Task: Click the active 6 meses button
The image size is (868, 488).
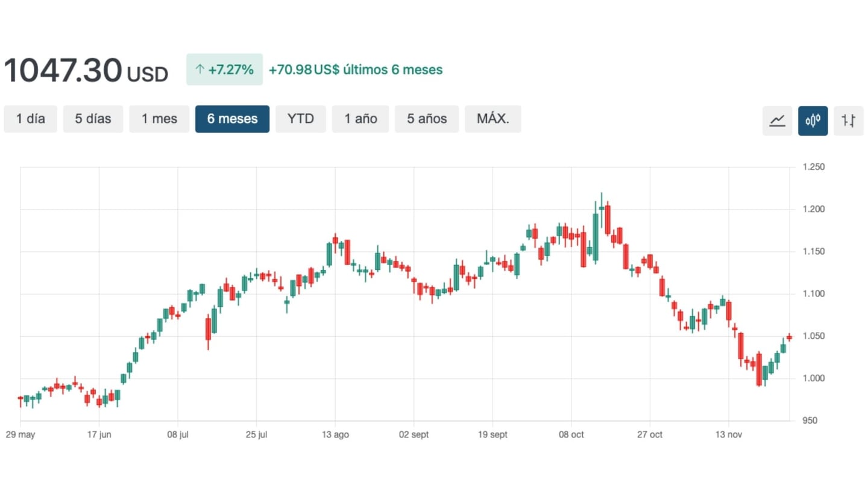Action: tap(232, 119)
